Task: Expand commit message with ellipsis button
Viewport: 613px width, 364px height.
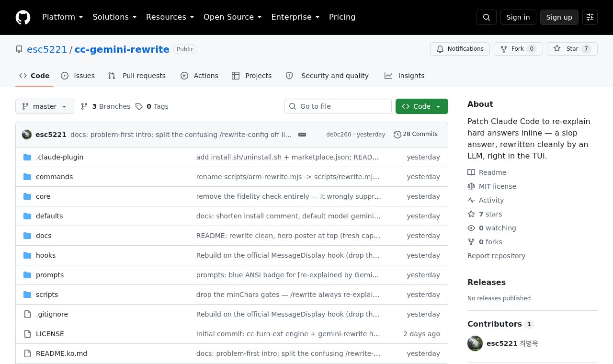Action: (302, 135)
